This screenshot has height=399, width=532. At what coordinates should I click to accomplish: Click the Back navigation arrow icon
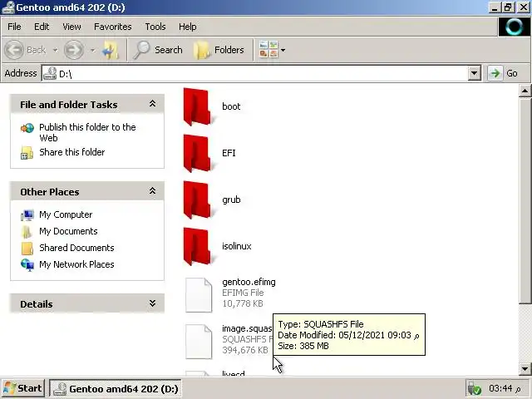(14, 50)
